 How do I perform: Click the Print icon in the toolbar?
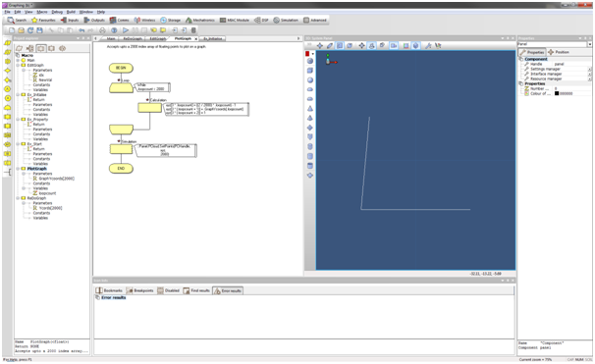click(x=102, y=30)
